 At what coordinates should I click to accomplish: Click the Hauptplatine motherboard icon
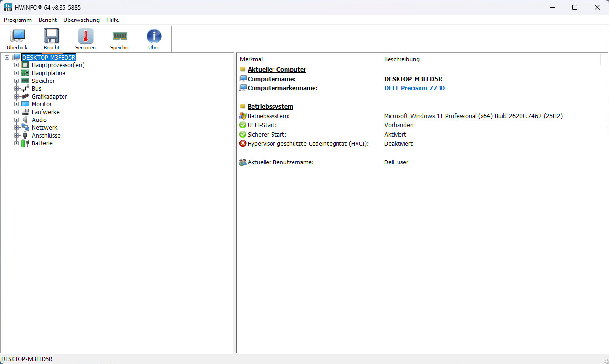tap(25, 73)
